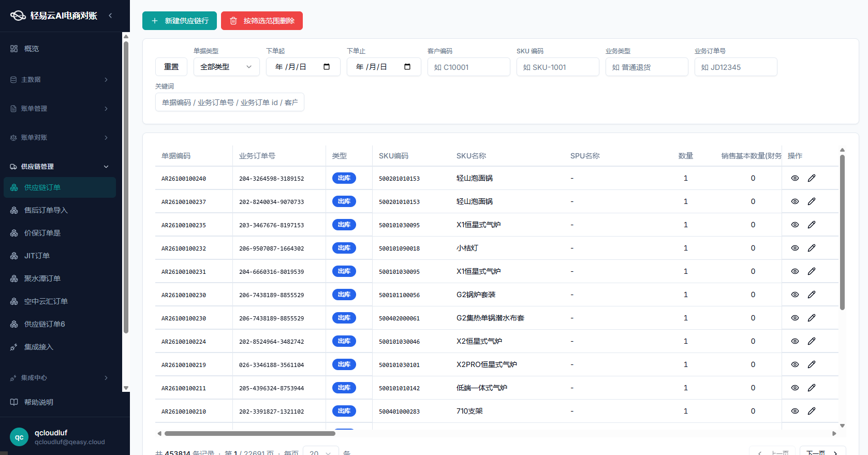This screenshot has height=455, width=868.
Task: Click the SKU名称 column header
Action: [x=471, y=156]
